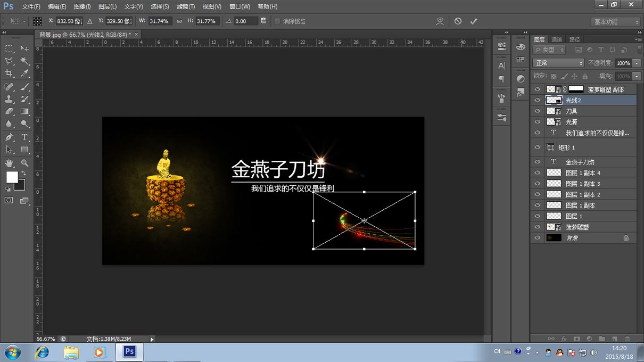Click the Windows Start button
Viewport: 644px width, 362px height.
pyautogui.click(x=12, y=352)
